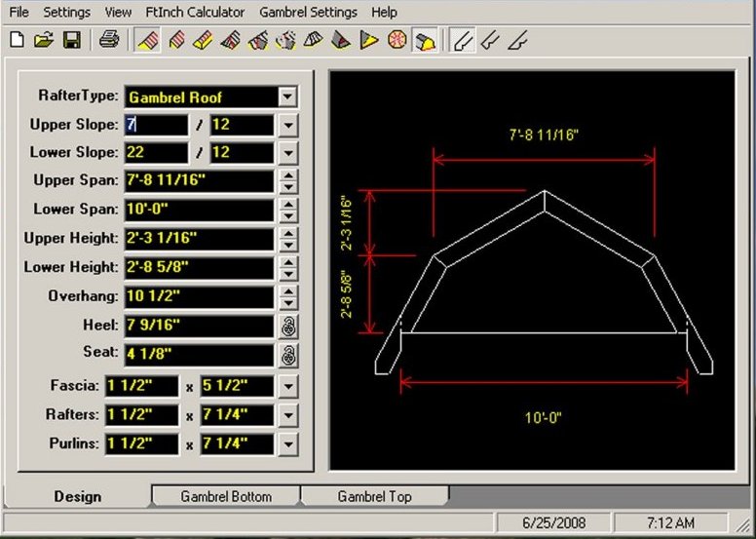756x539 pixels.
Task: Select the gray pyramid roof icon
Action: tap(340, 40)
